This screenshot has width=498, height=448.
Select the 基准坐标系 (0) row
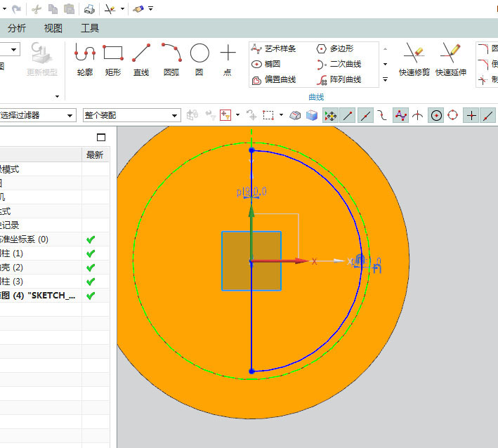click(55, 239)
